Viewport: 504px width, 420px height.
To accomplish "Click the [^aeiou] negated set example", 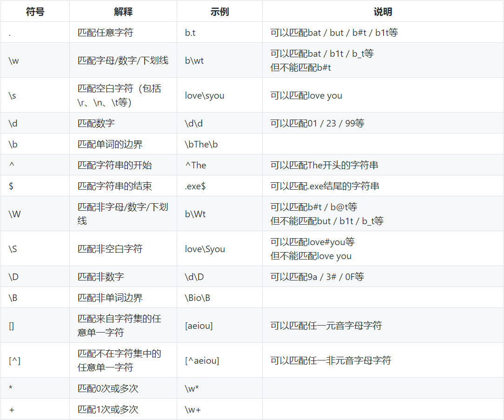I will (202, 360).
